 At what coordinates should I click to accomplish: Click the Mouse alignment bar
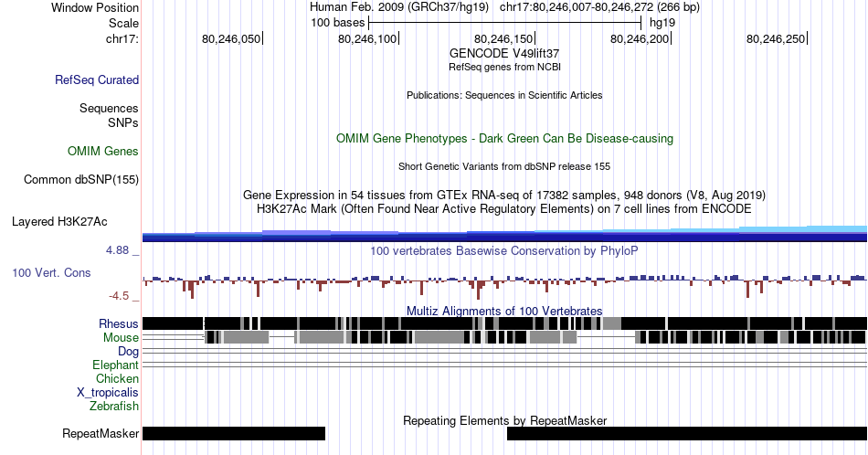coord(504,337)
